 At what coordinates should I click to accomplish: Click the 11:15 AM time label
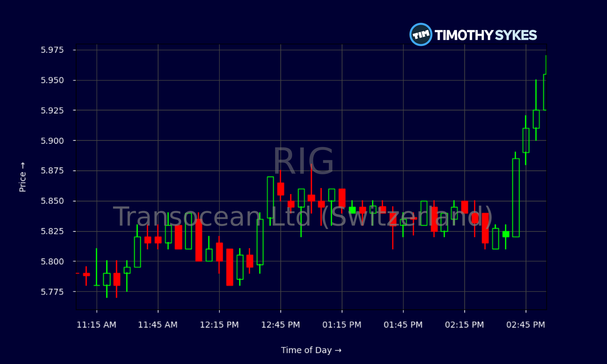coord(97,325)
